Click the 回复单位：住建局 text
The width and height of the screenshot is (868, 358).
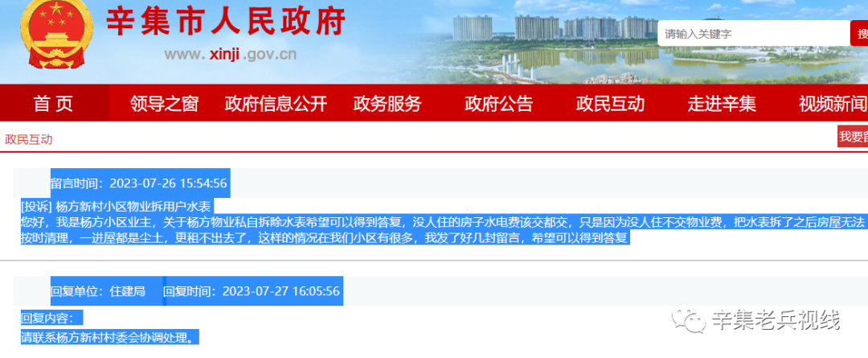tap(98, 291)
